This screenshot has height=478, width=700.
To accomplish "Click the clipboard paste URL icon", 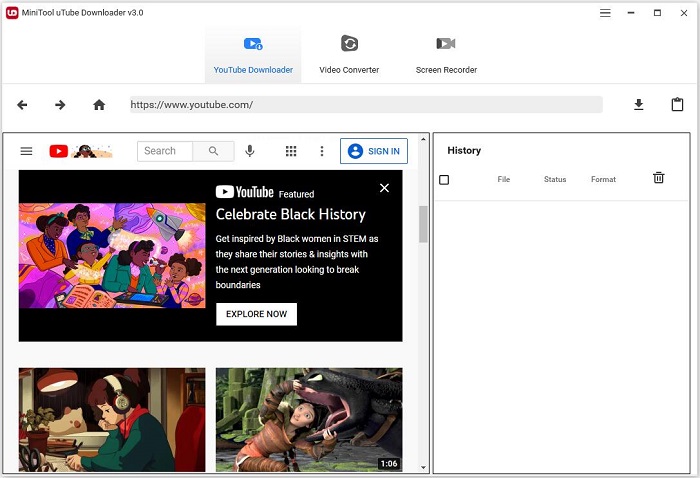I will (677, 104).
